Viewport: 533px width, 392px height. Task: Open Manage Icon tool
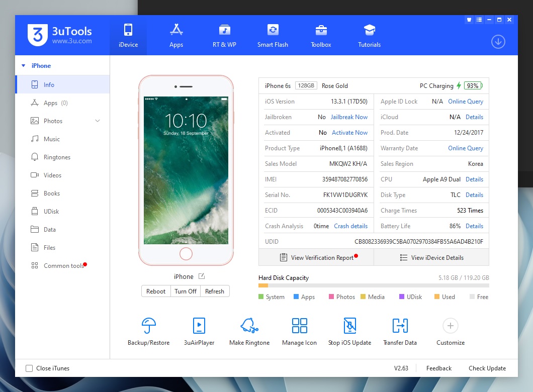(300, 331)
